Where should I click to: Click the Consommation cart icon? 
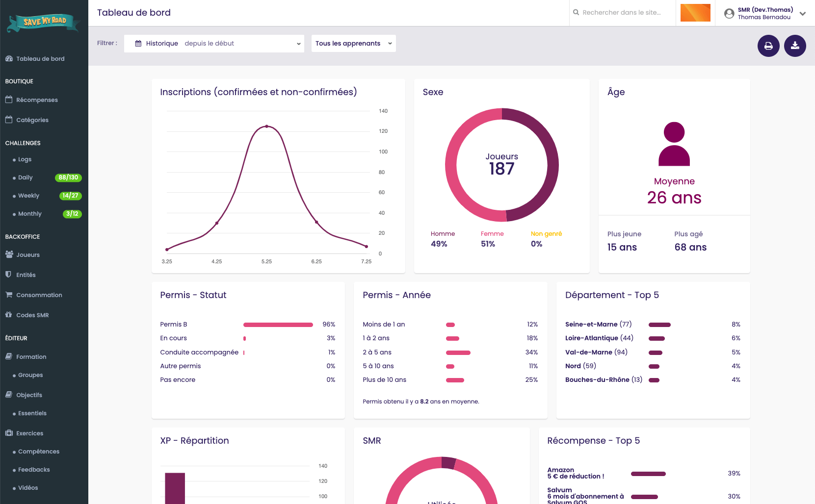click(9, 295)
